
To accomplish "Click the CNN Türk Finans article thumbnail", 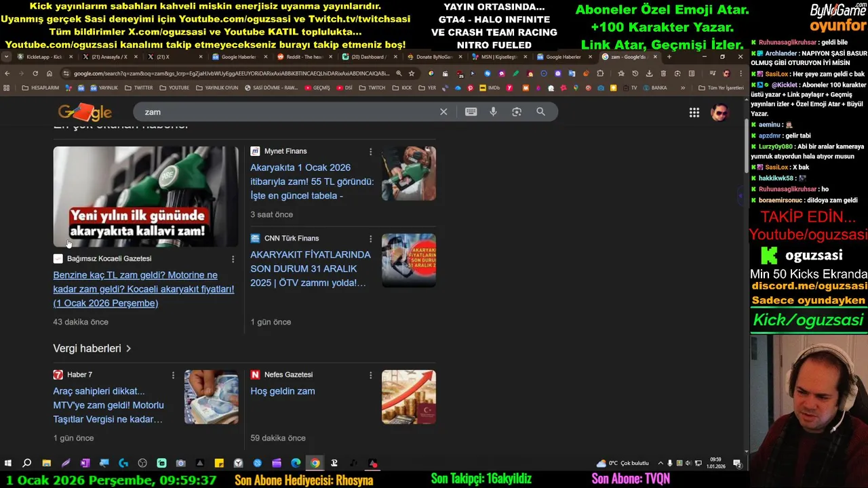I will (x=408, y=261).
